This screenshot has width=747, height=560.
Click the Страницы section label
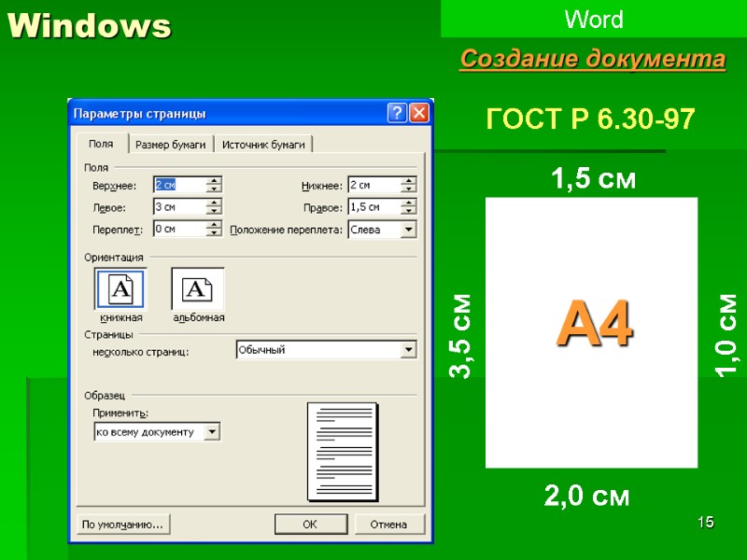tap(108, 335)
